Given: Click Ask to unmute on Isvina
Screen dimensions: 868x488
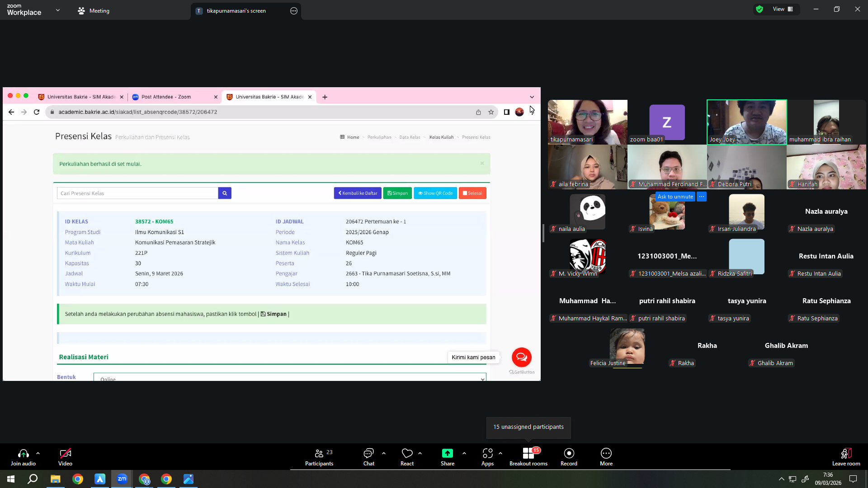Looking at the screenshot, I should coord(675,197).
